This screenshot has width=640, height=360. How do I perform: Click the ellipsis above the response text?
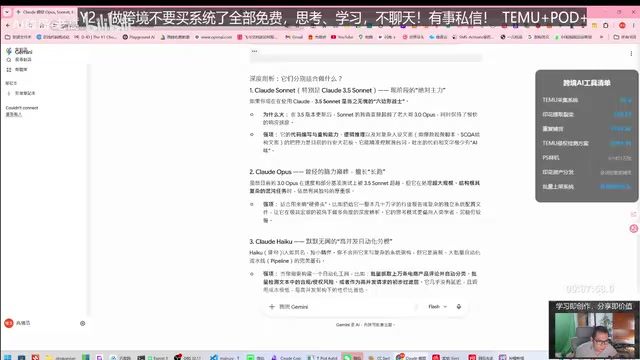tap(254, 51)
